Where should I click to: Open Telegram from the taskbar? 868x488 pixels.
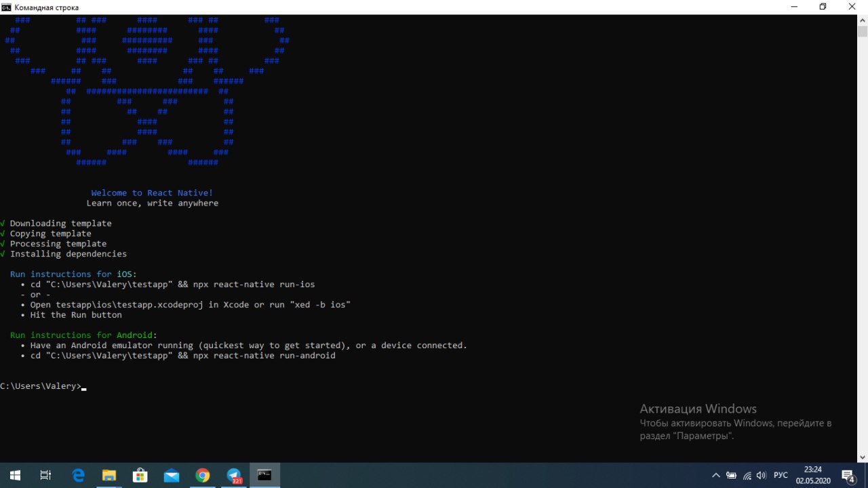(234, 475)
